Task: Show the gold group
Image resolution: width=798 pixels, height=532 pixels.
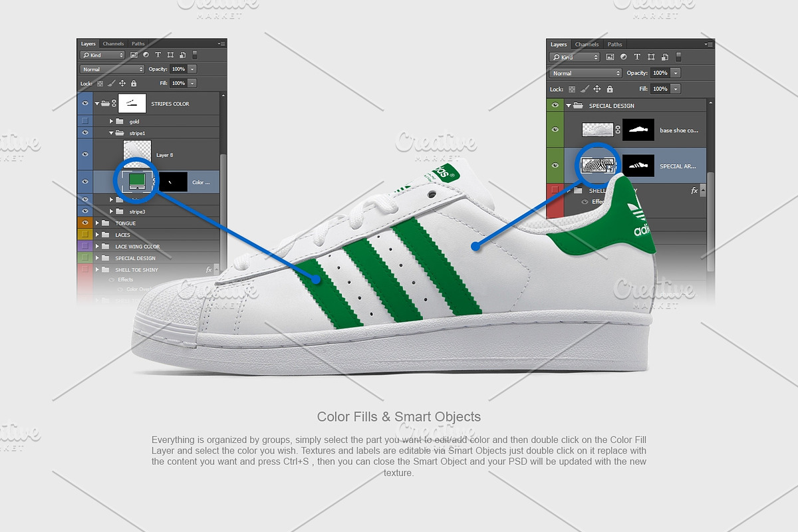Action: click(84, 121)
